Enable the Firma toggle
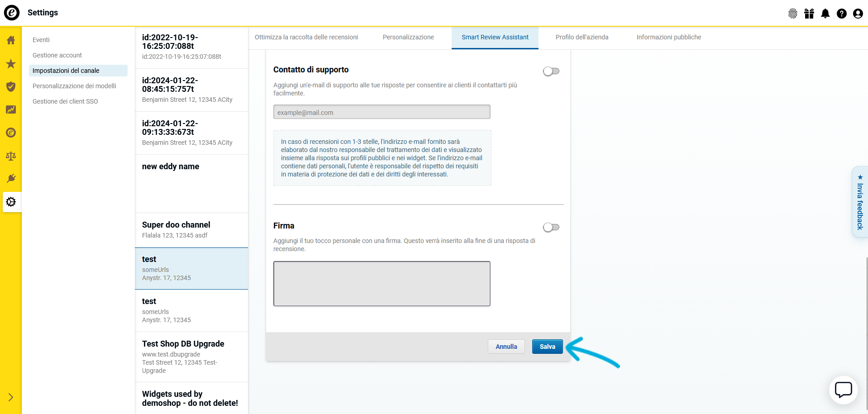Screen dimensions: 868x414 (x=551, y=227)
